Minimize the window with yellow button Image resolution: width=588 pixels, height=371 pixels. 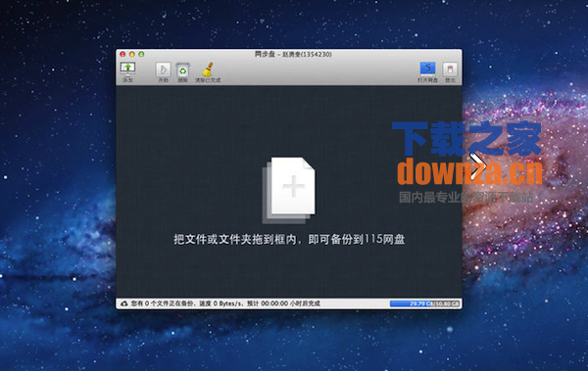[x=132, y=55]
